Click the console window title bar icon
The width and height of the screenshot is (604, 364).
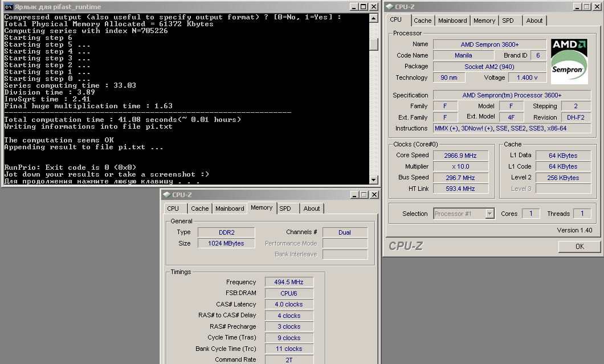coord(9,7)
